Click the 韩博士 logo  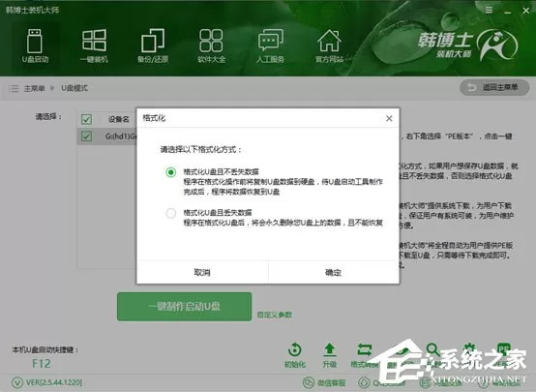467,45
